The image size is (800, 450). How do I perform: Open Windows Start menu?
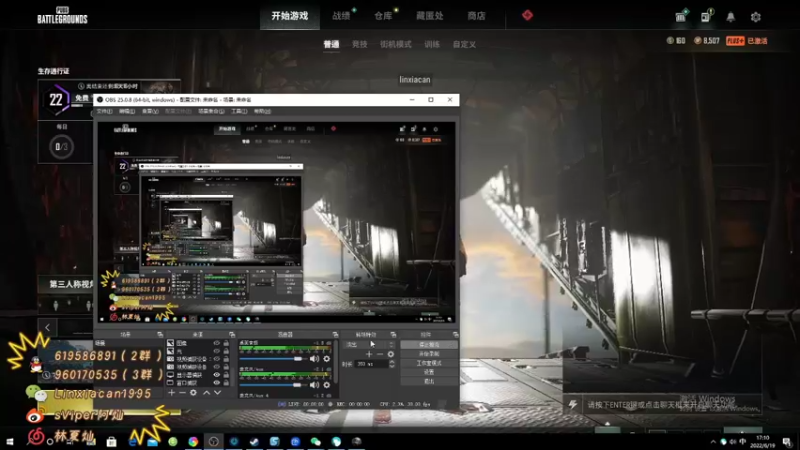[10, 442]
